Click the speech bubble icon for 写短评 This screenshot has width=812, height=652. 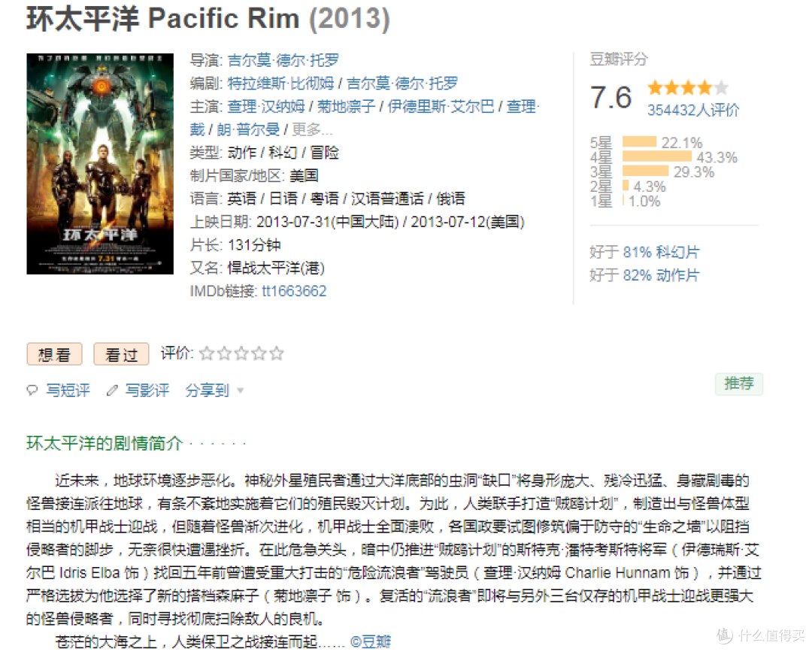tap(32, 390)
